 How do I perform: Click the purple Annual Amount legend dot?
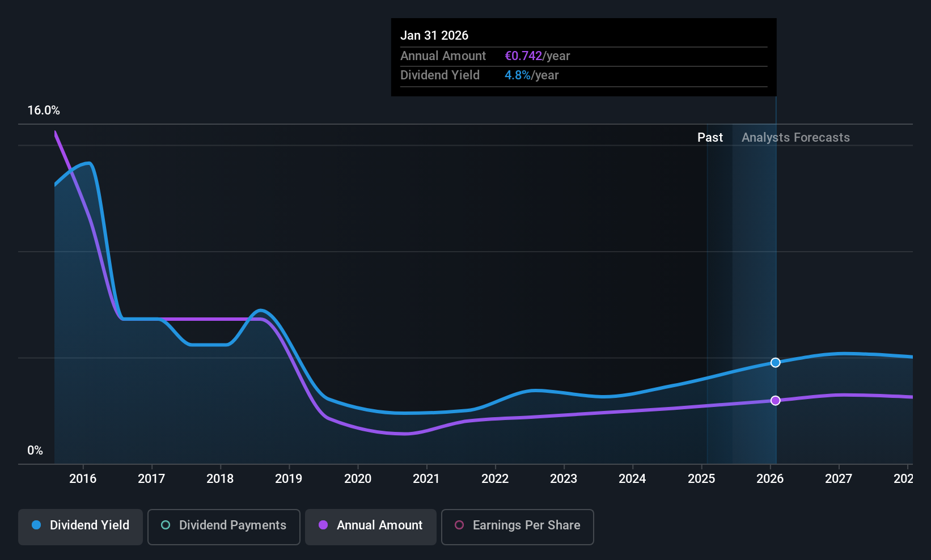[x=323, y=525]
